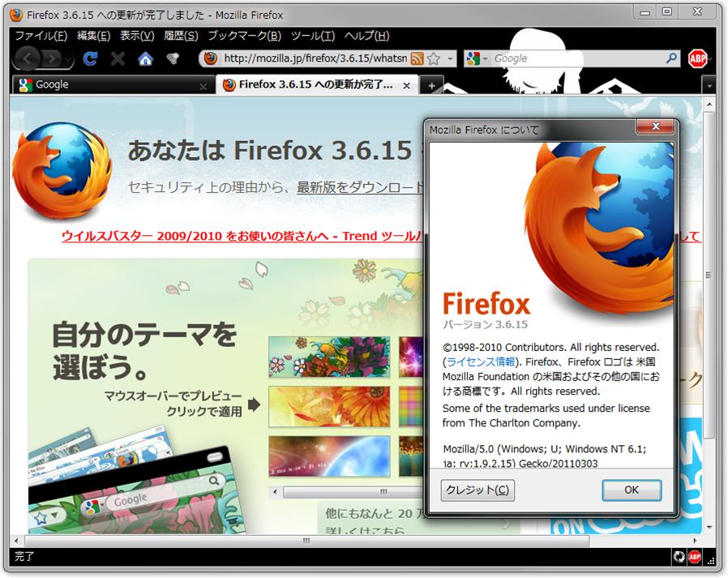728x578 pixels.
Task: Open the ファイル(F) menu
Action: coord(41,36)
